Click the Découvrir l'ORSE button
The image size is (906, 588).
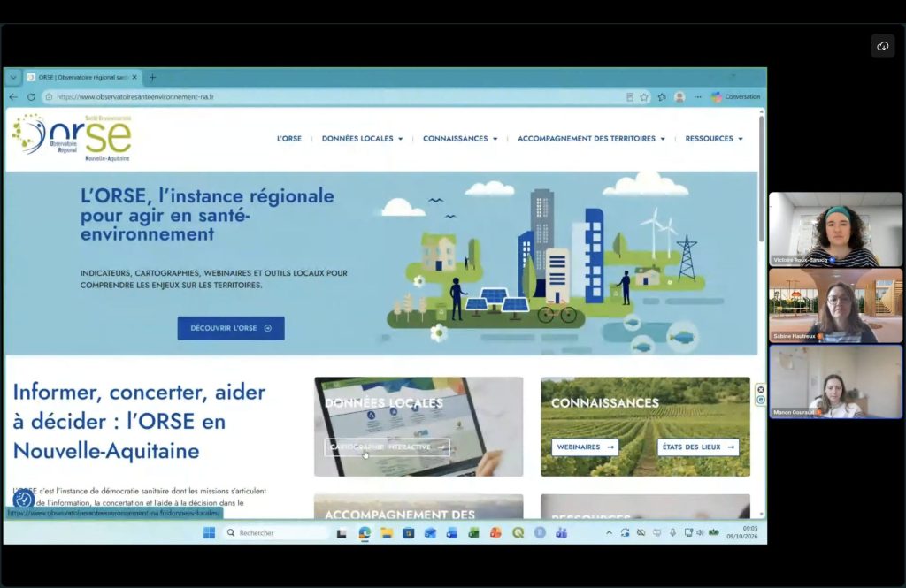[x=231, y=328]
